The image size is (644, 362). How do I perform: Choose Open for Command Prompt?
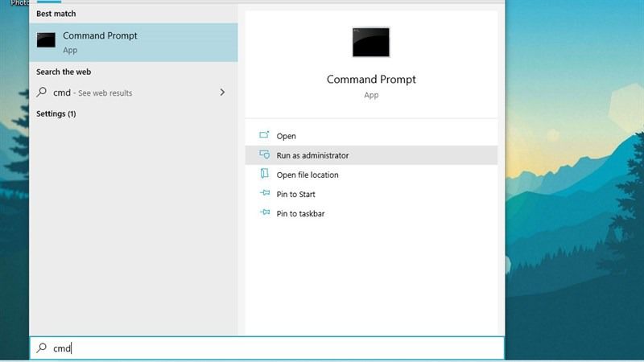[x=371, y=136]
